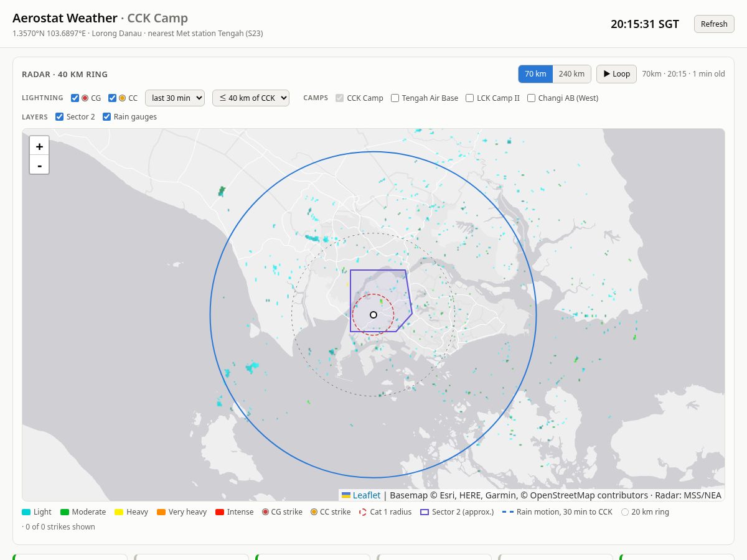Uncheck the CC lightning checkbox
The height and width of the screenshot is (560, 747).
[x=113, y=98]
